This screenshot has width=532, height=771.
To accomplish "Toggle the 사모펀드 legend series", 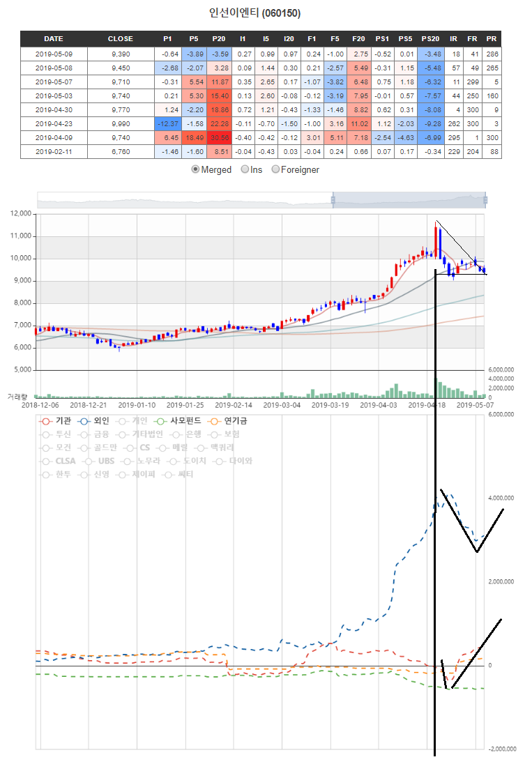I will [x=178, y=421].
